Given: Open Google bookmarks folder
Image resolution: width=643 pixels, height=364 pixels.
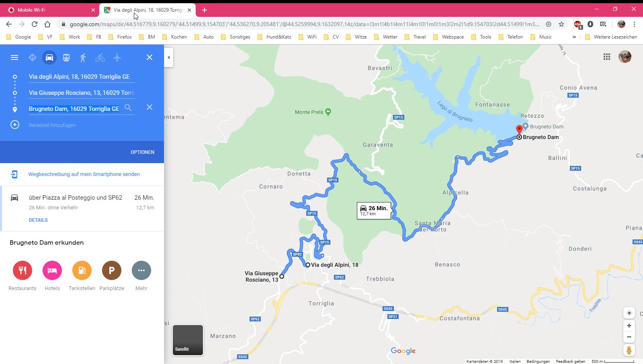Looking at the screenshot, I should 19,37.
